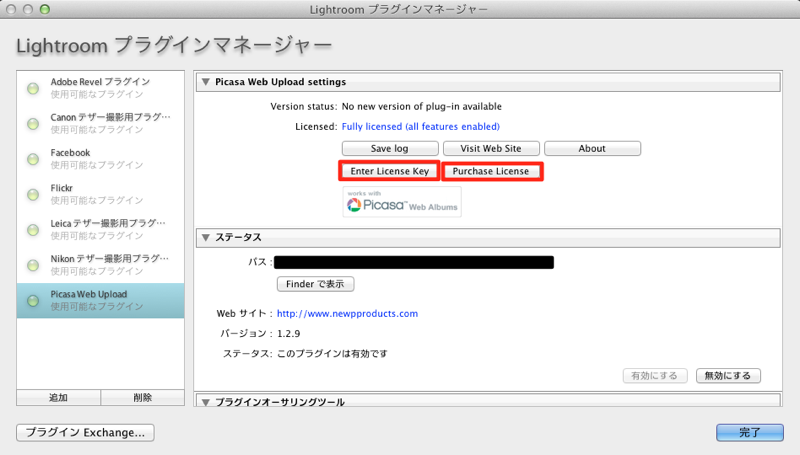
Task: Select the Facebook plugin in the list
Action: pyautogui.click(x=101, y=159)
